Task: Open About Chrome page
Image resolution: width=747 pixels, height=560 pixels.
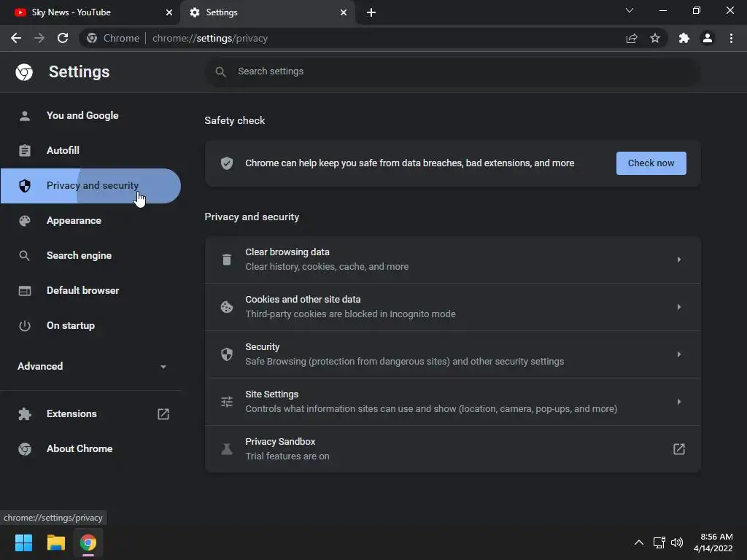Action: click(90, 448)
